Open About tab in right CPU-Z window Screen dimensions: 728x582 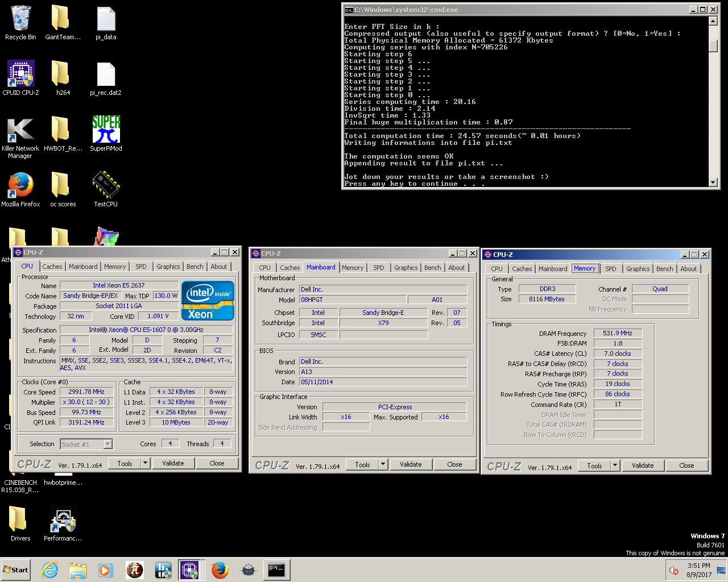(689, 269)
